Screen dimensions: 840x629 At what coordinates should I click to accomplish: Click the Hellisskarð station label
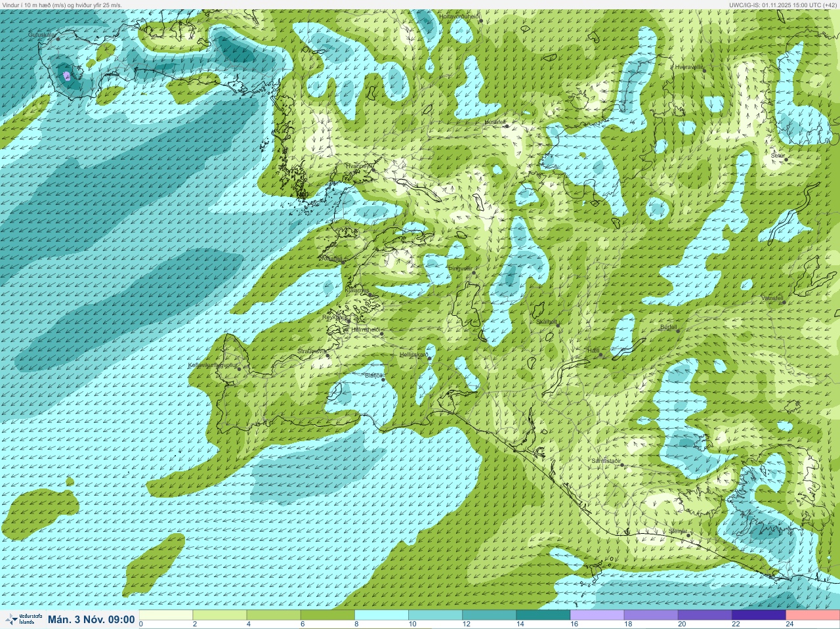pyautogui.click(x=413, y=354)
